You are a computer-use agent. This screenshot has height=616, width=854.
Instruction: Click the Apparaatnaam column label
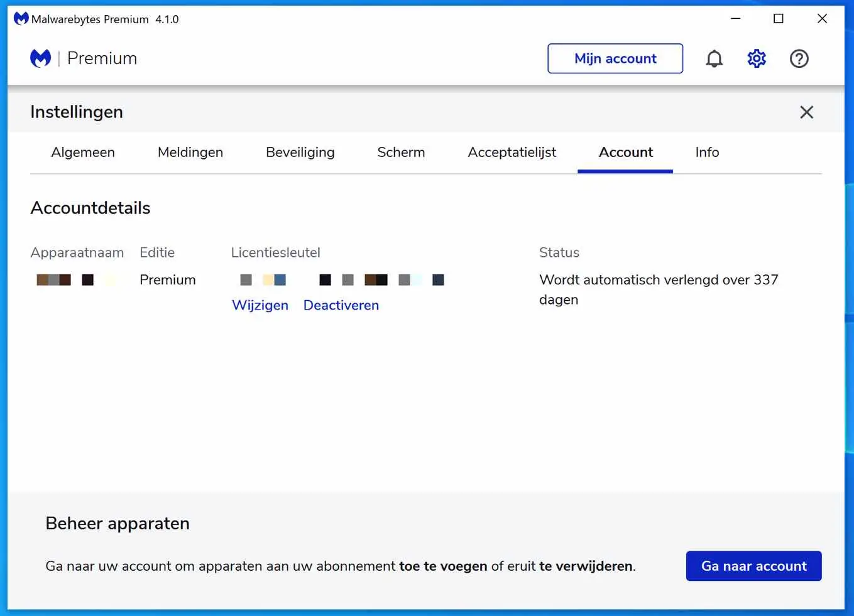pos(77,252)
